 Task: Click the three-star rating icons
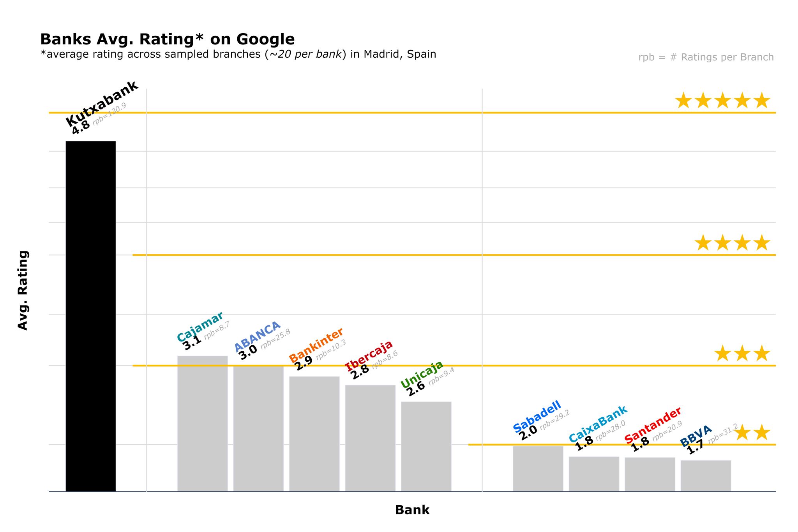(x=742, y=354)
